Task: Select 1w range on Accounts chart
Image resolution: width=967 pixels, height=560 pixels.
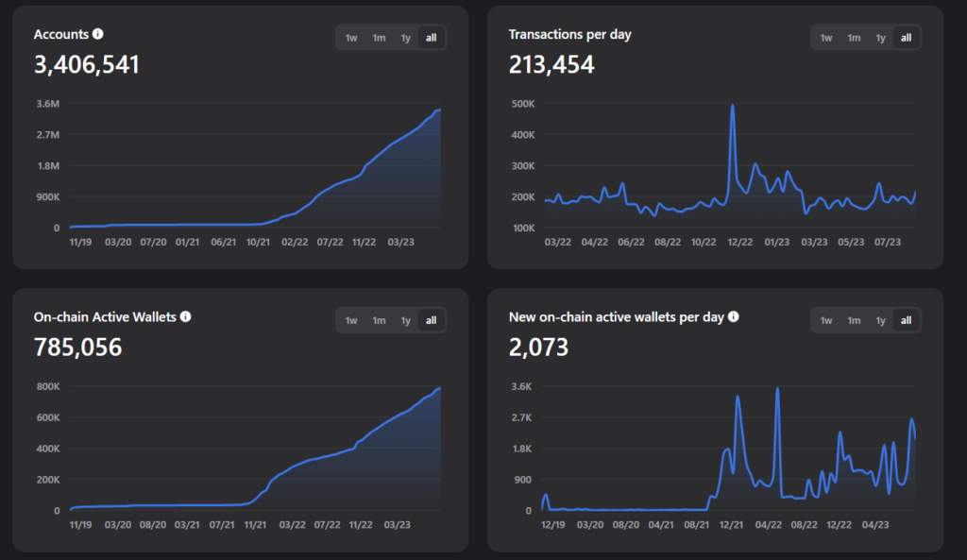Action: click(x=351, y=38)
